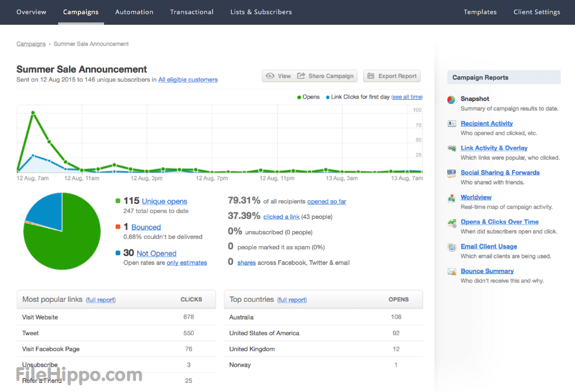Click the 'see all time' chart link
This screenshot has height=392, width=575.
(407, 97)
